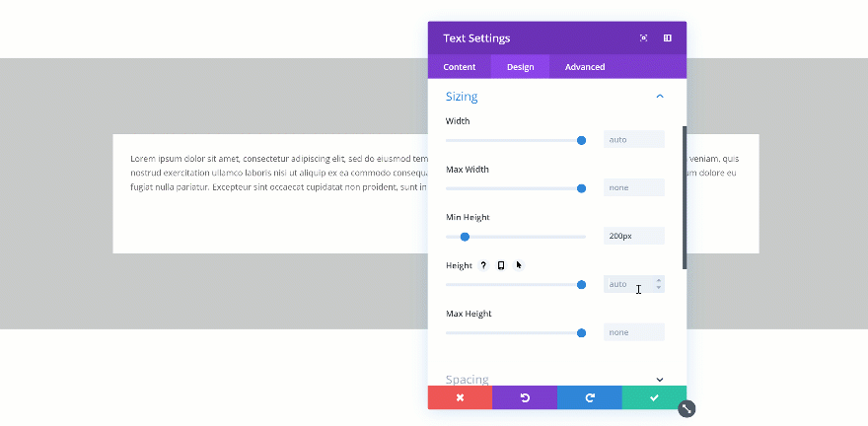Click the Width slider handle
The image size is (868, 426).
point(581,140)
